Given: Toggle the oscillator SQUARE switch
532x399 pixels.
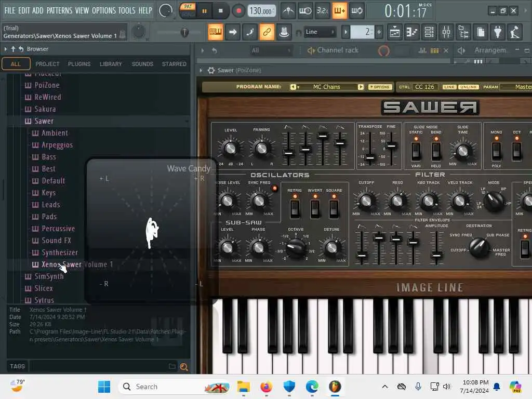Looking at the screenshot, I should coord(334,209).
